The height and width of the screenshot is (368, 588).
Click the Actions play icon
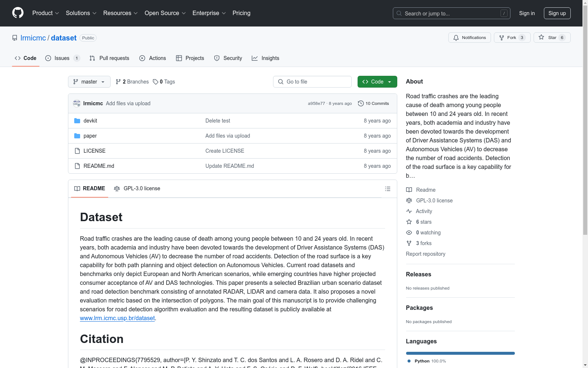pyautogui.click(x=142, y=58)
